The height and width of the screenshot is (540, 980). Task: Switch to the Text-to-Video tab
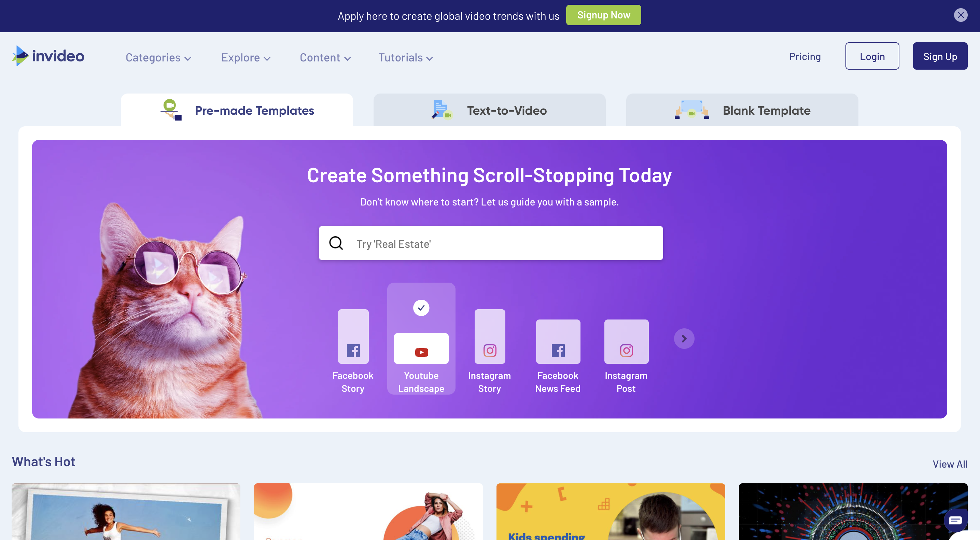[x=489, y=110]
